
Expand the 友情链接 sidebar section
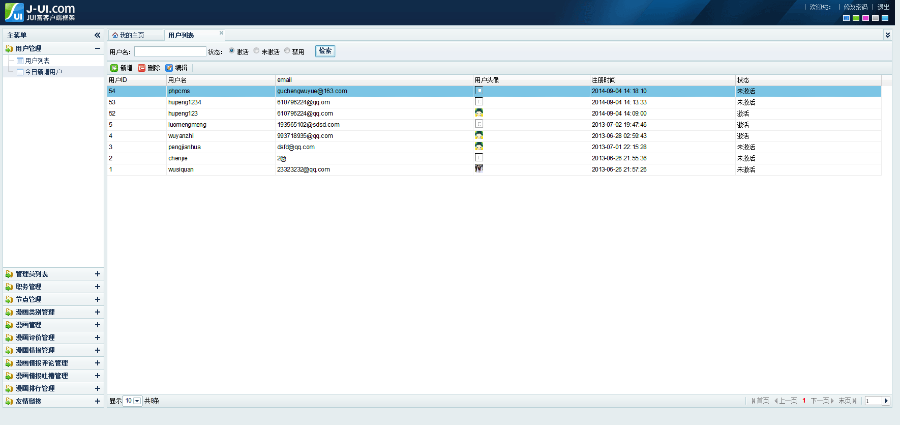(x=97, y=401)
